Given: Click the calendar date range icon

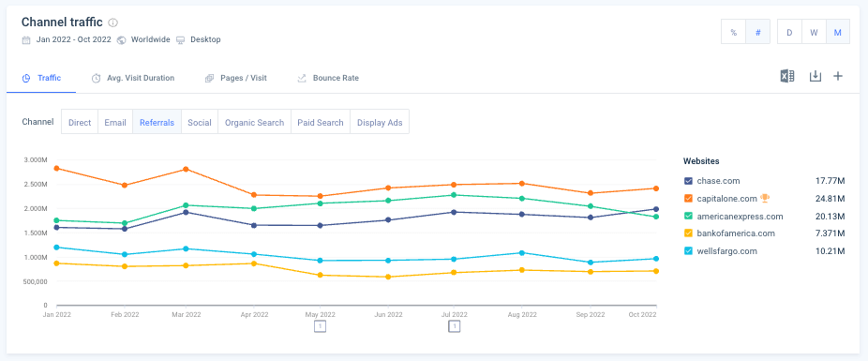Looking at the screenshot, I should pos(26,40).
